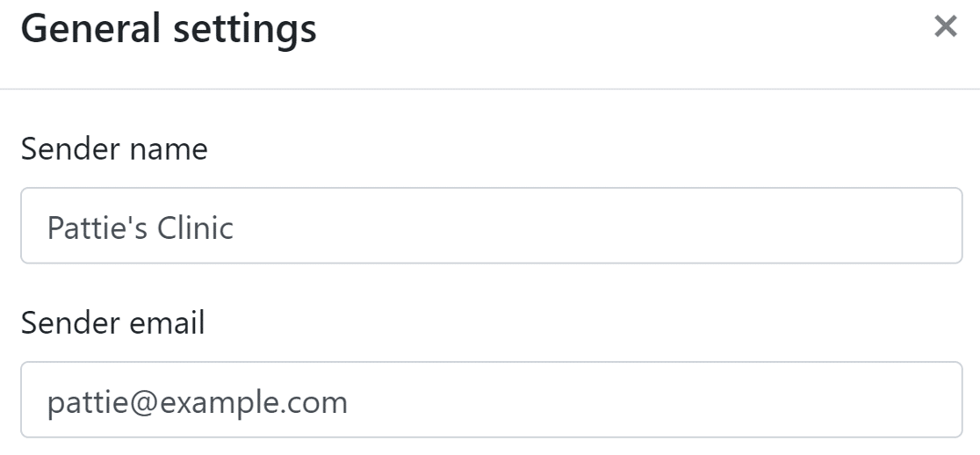Viewport: 980px width, 455px height.
Task: Click the Sender email input field
Action: (491, 400)
